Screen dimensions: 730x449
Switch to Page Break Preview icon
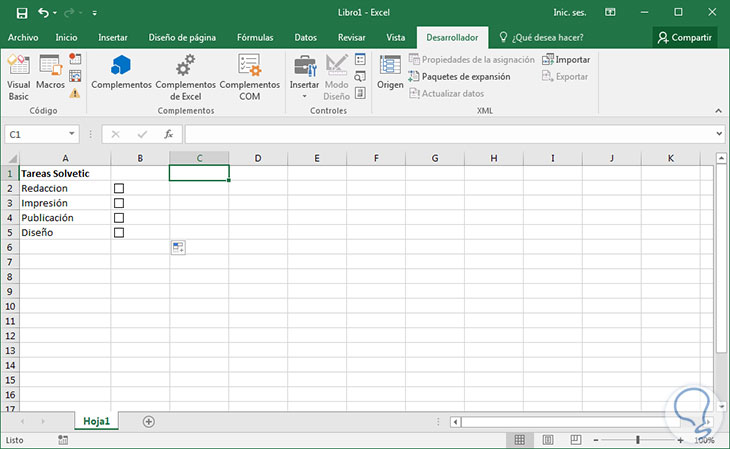(576, 440)
